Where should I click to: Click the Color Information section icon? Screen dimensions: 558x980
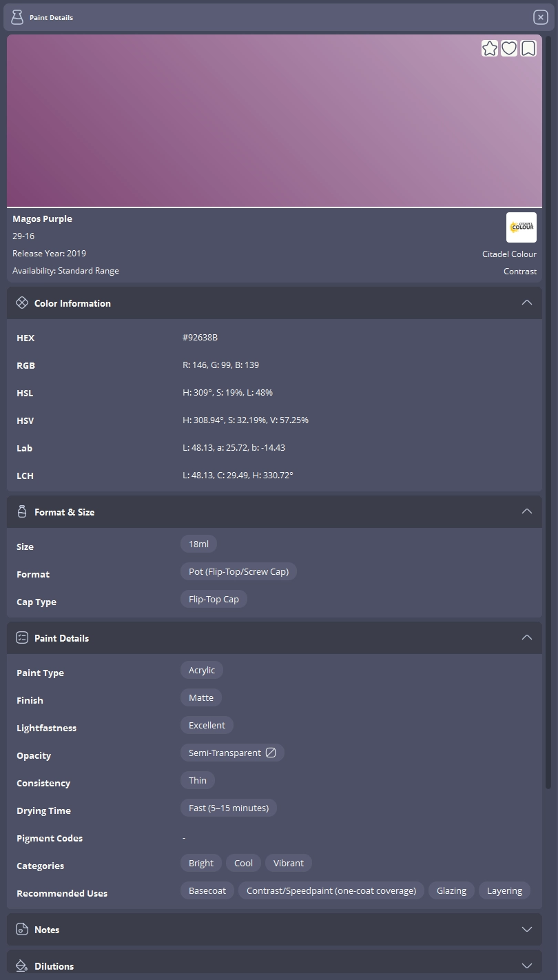click(22, 303)
